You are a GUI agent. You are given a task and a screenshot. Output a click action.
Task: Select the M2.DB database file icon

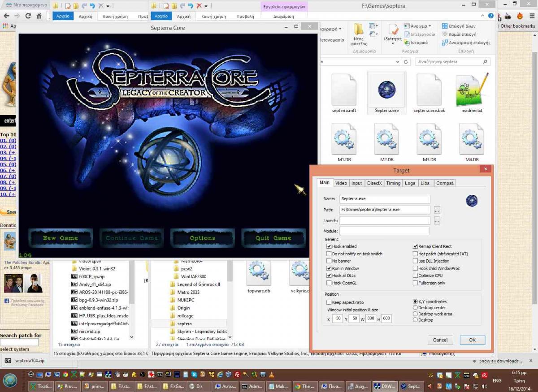click(x=386, y=139)
